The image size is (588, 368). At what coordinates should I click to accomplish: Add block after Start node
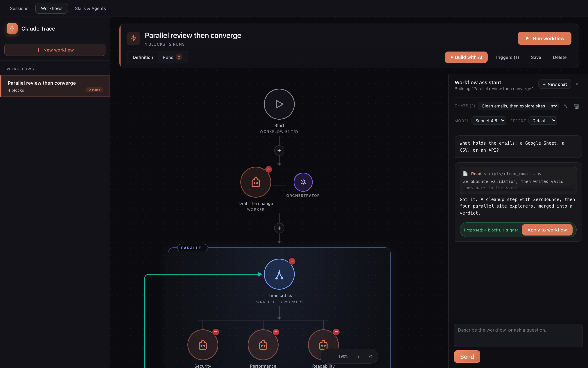click(x=279, y=150)
